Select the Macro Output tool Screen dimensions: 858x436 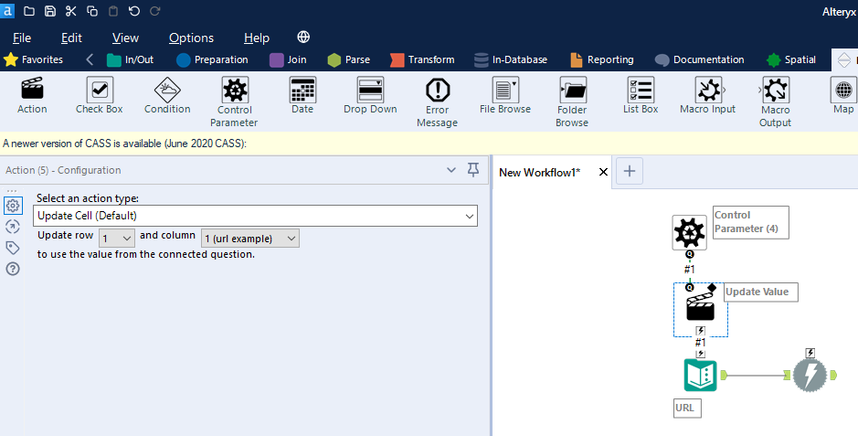pos(775,102)
